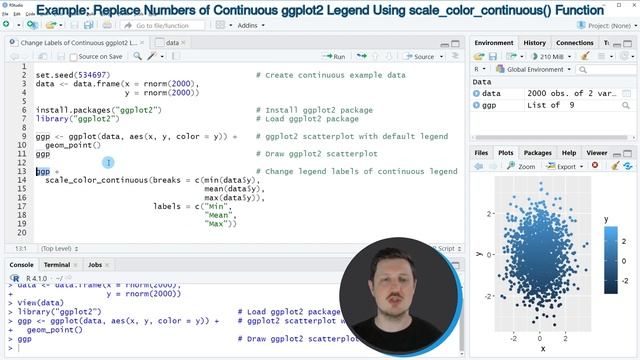This screenshot has height=360, width=640.
Task: Expand Source button dropdown arrow
Action: point(441,57)
